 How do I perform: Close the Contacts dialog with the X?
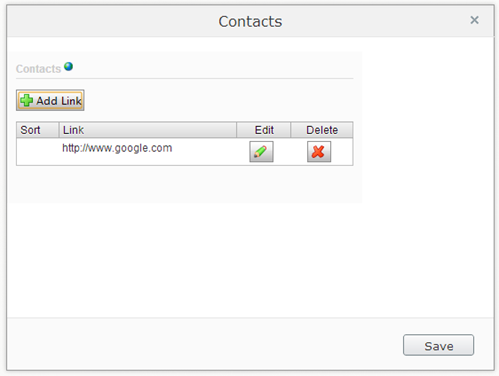(474, 20)
